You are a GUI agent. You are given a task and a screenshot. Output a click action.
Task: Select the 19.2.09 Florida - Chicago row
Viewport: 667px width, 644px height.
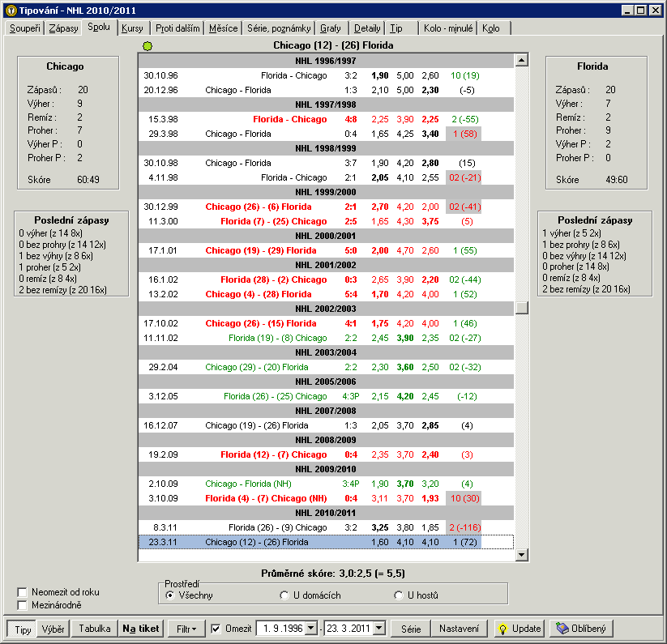tap(326, 454)
